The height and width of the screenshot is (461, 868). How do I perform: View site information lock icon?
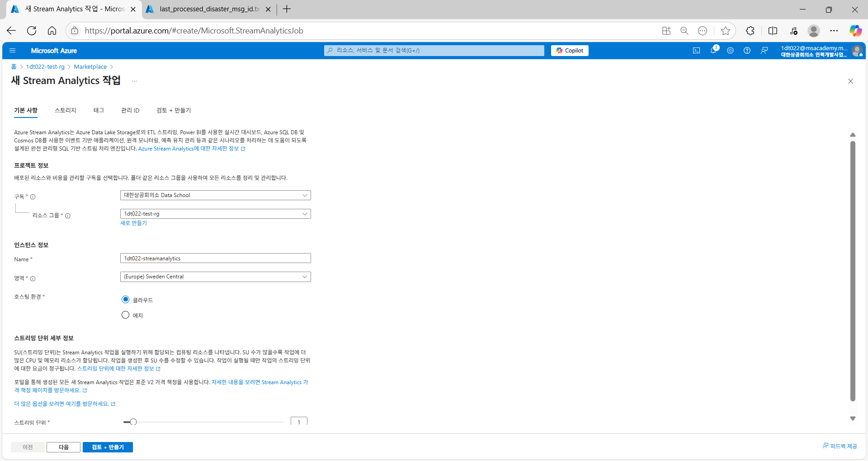75,31
